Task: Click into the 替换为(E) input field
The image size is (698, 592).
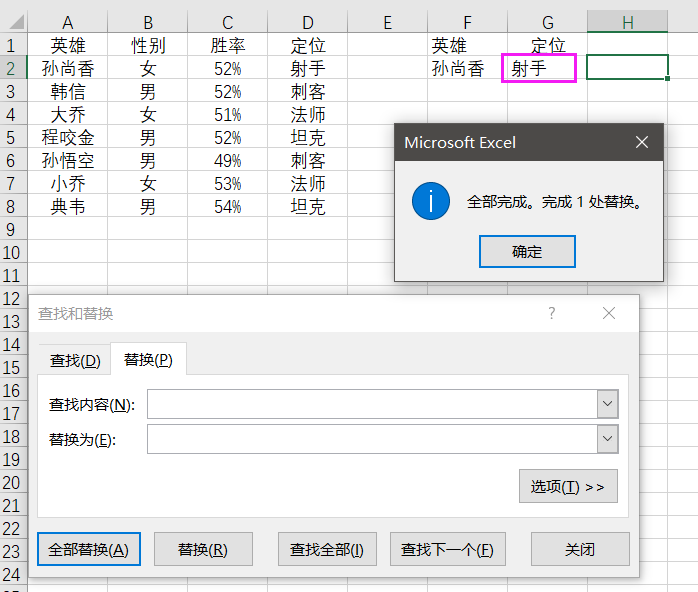Action: click(372, 439)
